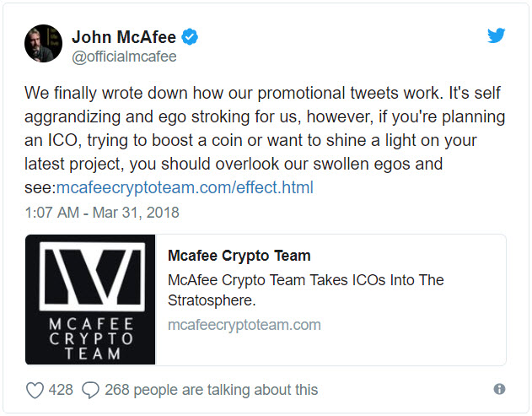Click the mcafeecryptoteam.com card domain
Viewport: 532px width, 416px height.
coord(244,325)
